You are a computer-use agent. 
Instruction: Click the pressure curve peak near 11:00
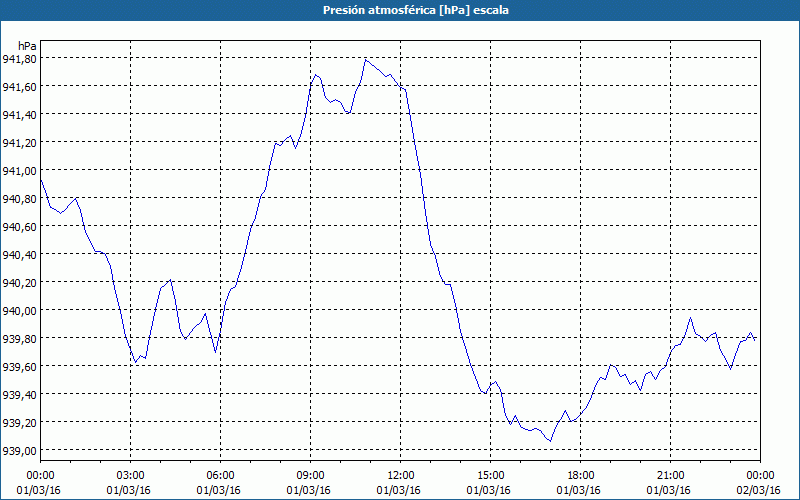(x=366, y=60)
